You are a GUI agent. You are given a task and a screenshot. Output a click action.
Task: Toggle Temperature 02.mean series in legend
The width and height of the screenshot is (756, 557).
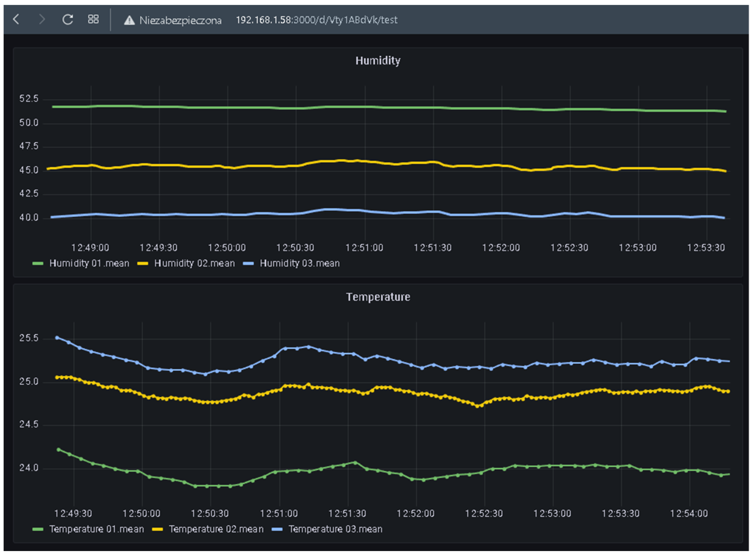(x=216, y=529)
